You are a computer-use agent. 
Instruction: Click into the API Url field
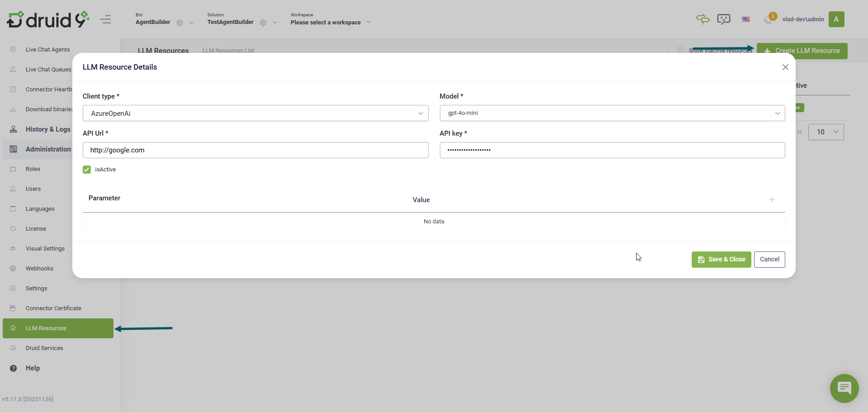pos(255,150)
